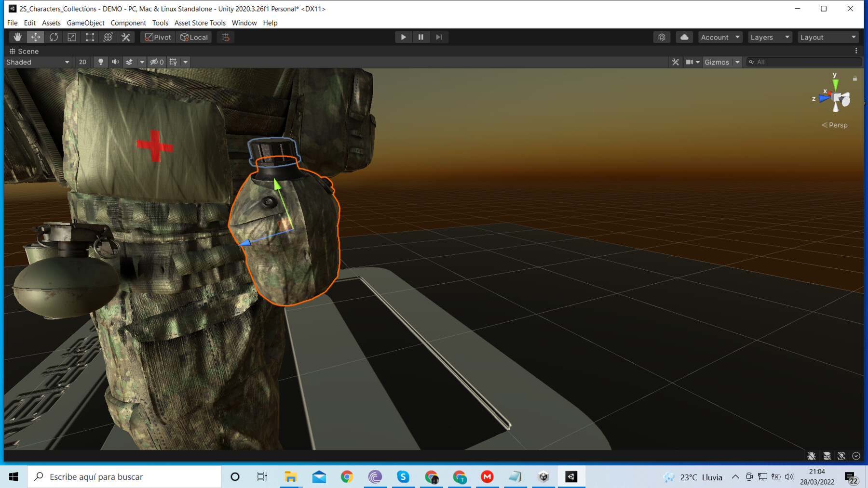Open Shaded draw mode dropdown
This screenshot has height=488, width=868.
(x=38, y=62)
